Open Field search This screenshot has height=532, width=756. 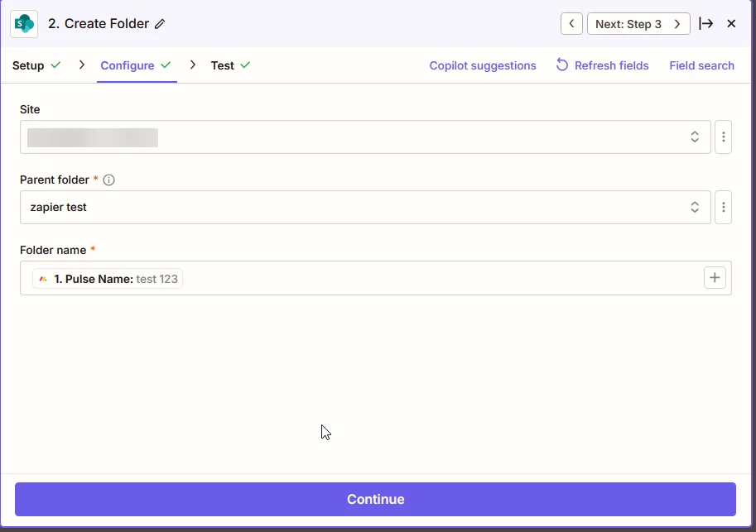tap(701, 65)
